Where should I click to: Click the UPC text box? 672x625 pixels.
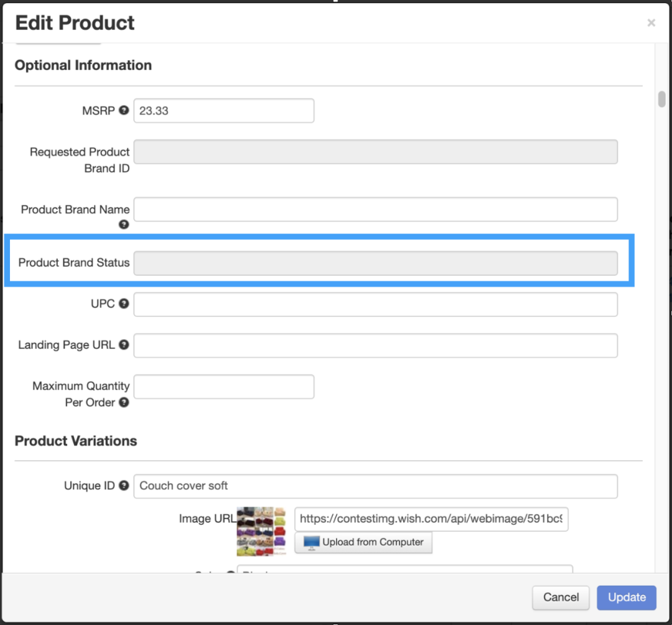pyautogui.click(x=375, y=304)
